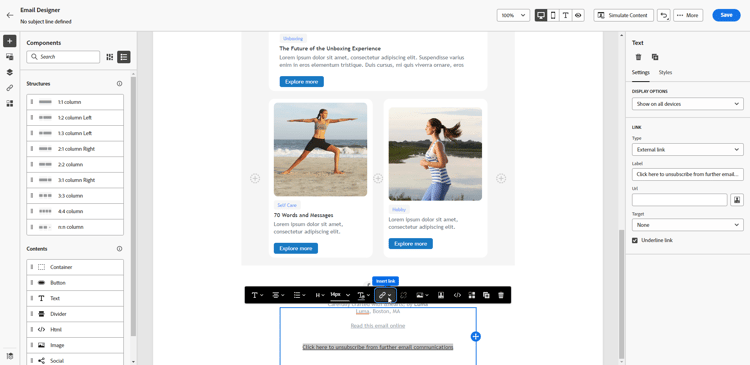The image size is (750, 365).
Task: Open the More menu
Action: pyautogui.click(x=688, y=15)
